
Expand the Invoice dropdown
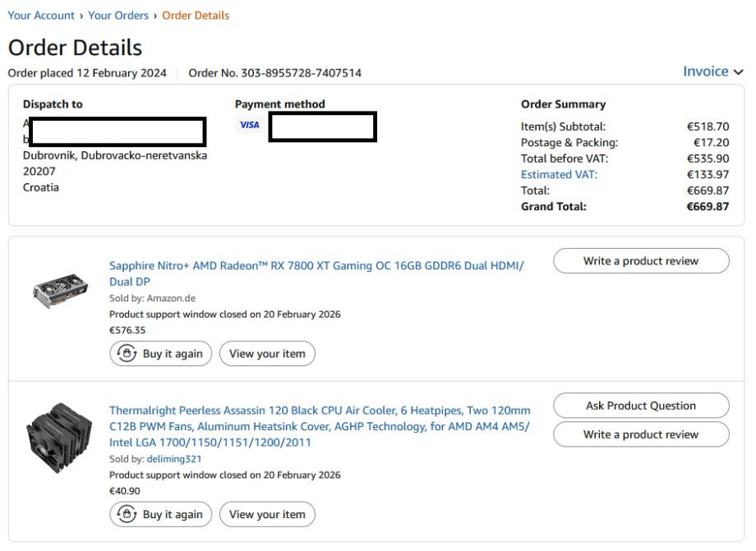(x=707, y=72)
